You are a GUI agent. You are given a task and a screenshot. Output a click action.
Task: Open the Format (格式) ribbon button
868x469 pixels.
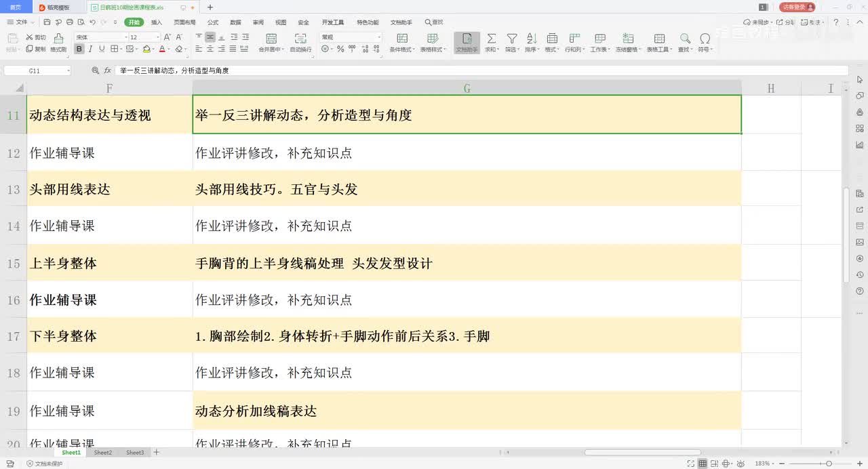point(552,43)
